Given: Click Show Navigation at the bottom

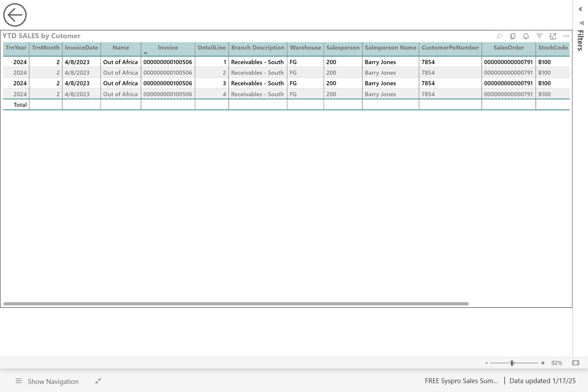Looking at the screenshot, I should [53, 381].
